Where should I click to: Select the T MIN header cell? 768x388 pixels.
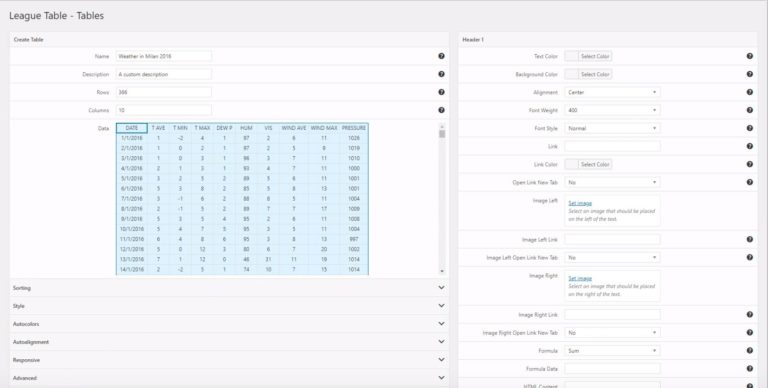click(180, 128)
